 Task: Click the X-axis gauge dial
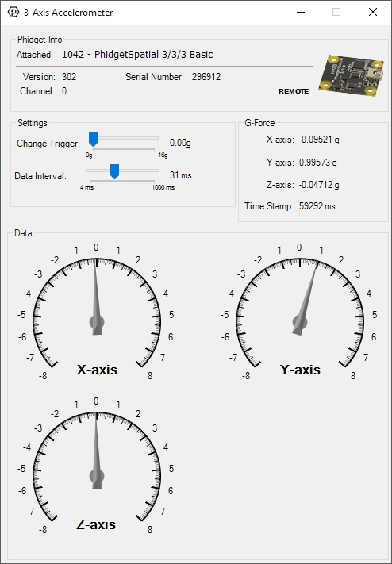click(x=97, y=313)
